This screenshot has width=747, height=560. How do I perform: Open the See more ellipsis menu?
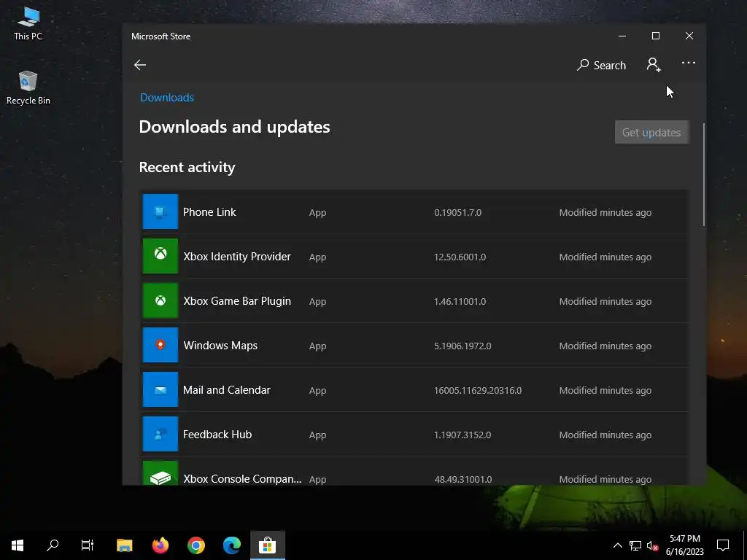689,63
